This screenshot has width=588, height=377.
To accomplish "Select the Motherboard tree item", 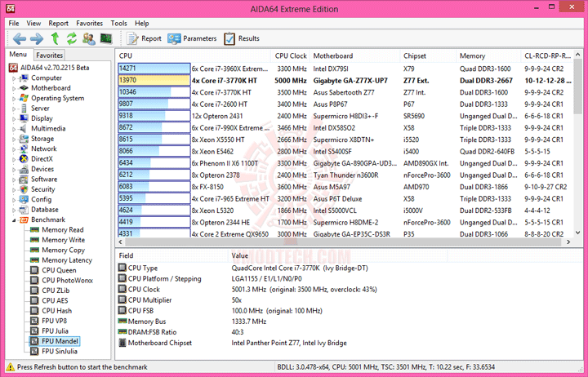I will [45, 88].
